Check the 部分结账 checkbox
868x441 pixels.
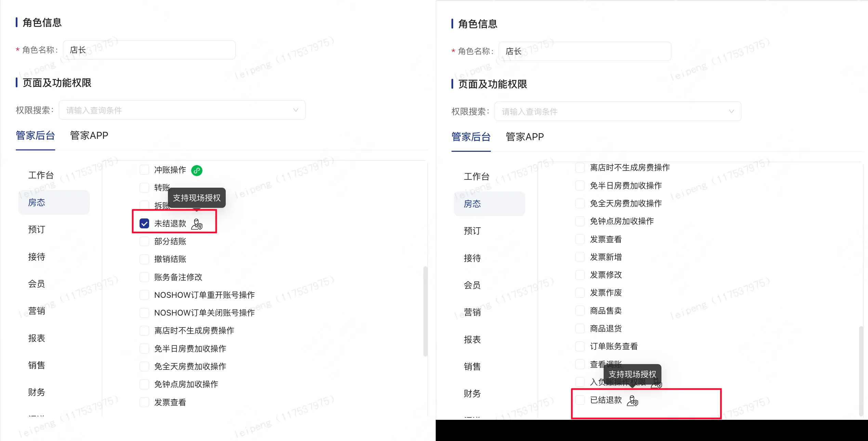pos(144,241)
